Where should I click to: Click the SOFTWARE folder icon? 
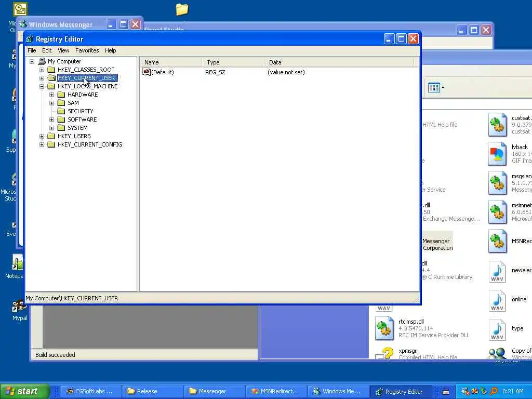(61, 119)
